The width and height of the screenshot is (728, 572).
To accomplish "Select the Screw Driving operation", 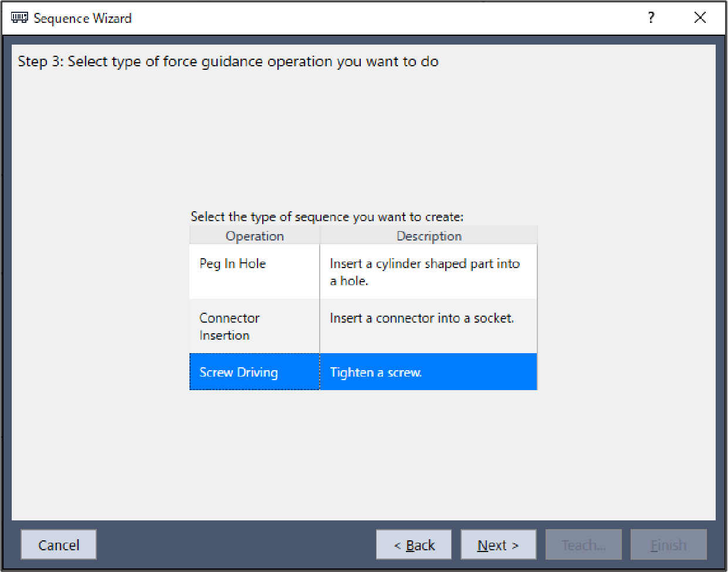I will 239,373.
